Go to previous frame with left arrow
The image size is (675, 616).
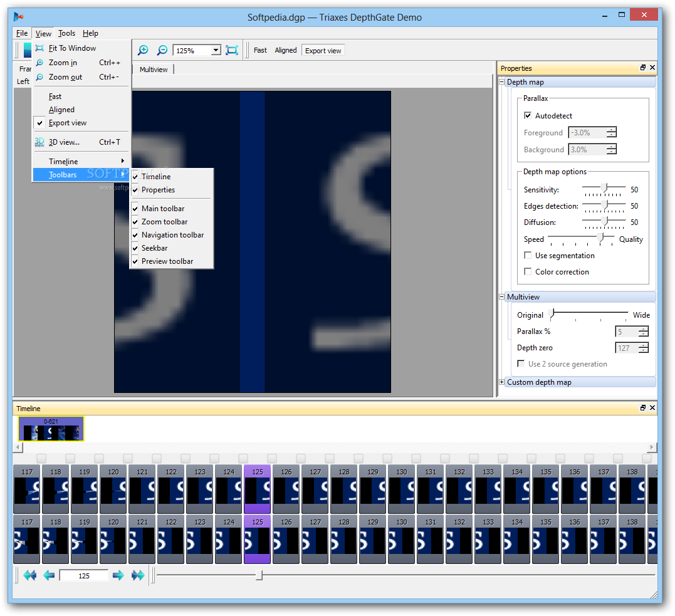click(x=49, y=575)
